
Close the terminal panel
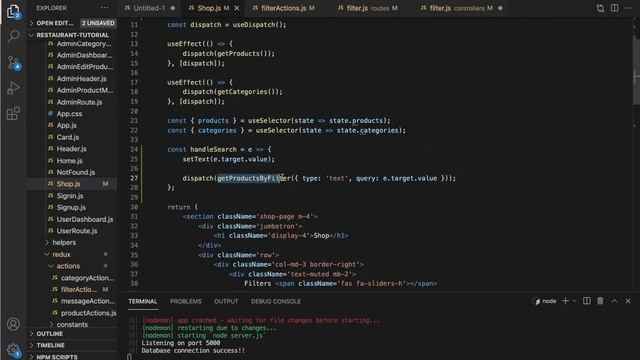[628, 301]
